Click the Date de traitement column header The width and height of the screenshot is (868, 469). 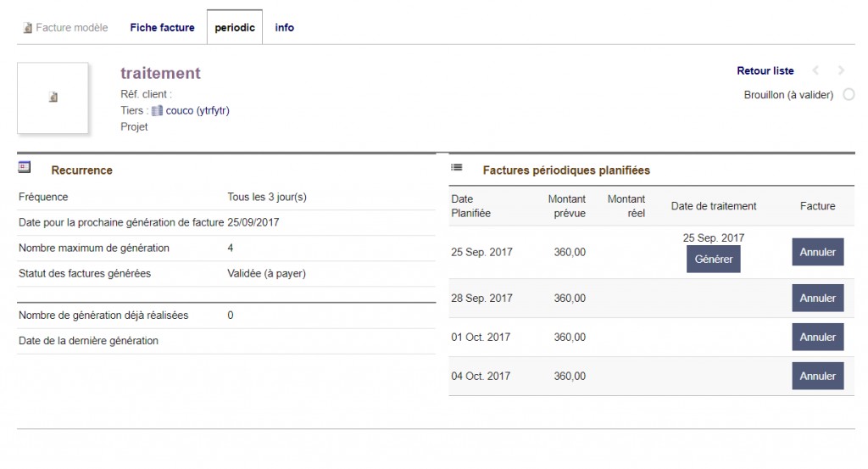click(x=714, y=206)
